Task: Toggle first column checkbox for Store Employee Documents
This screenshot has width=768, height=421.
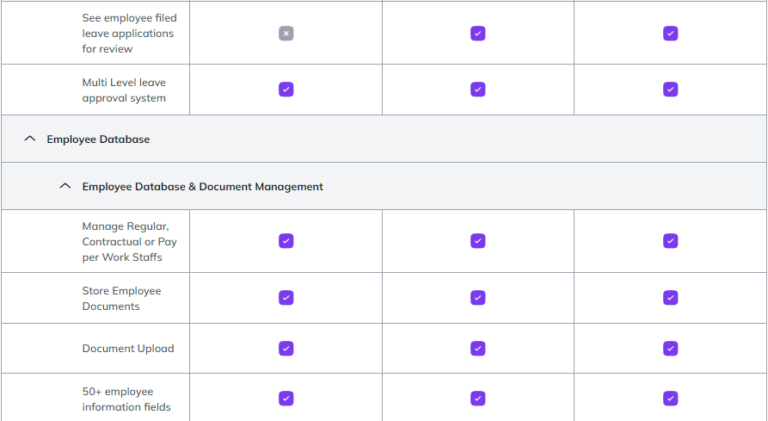Action: pyautogui.click(x=286, y=298)
